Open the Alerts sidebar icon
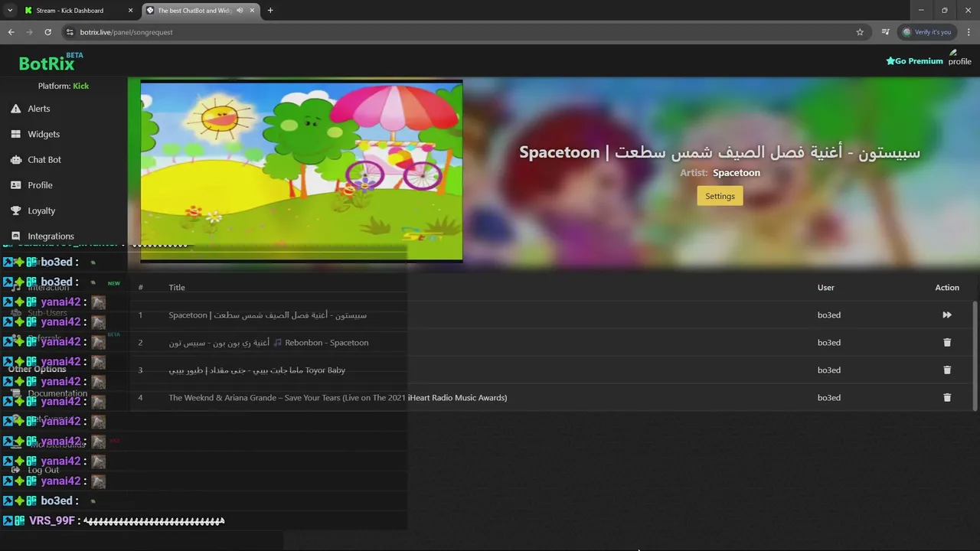980x551 pixels. (15, 109)
